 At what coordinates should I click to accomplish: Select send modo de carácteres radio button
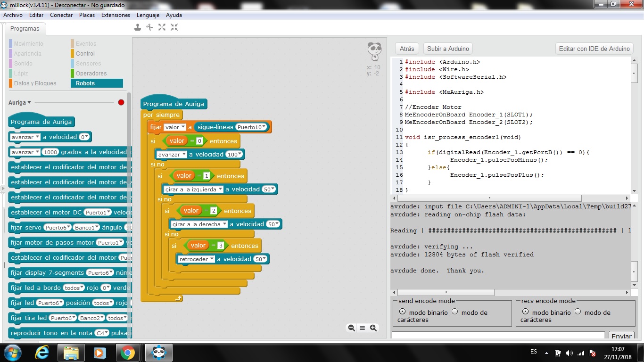(x=455, y=312)
